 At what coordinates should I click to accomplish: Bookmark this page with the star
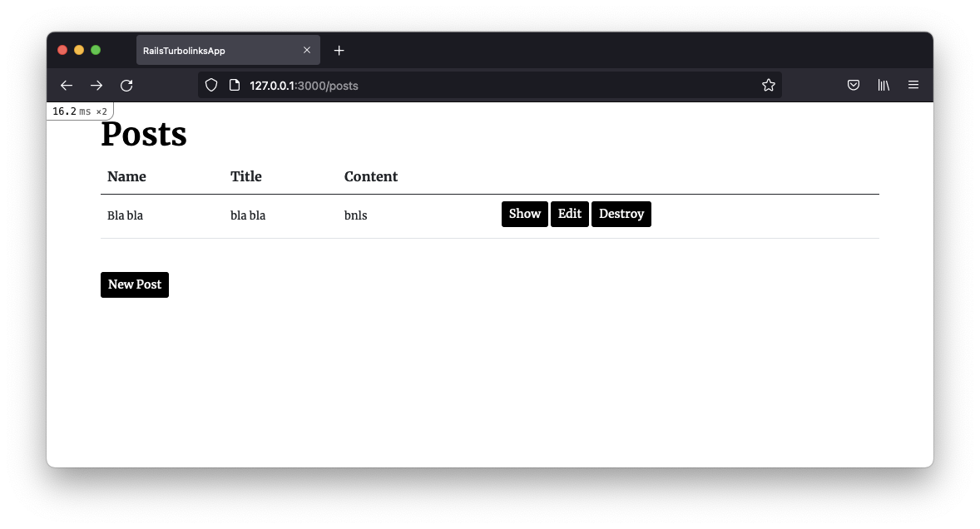[x=769, y=85]
